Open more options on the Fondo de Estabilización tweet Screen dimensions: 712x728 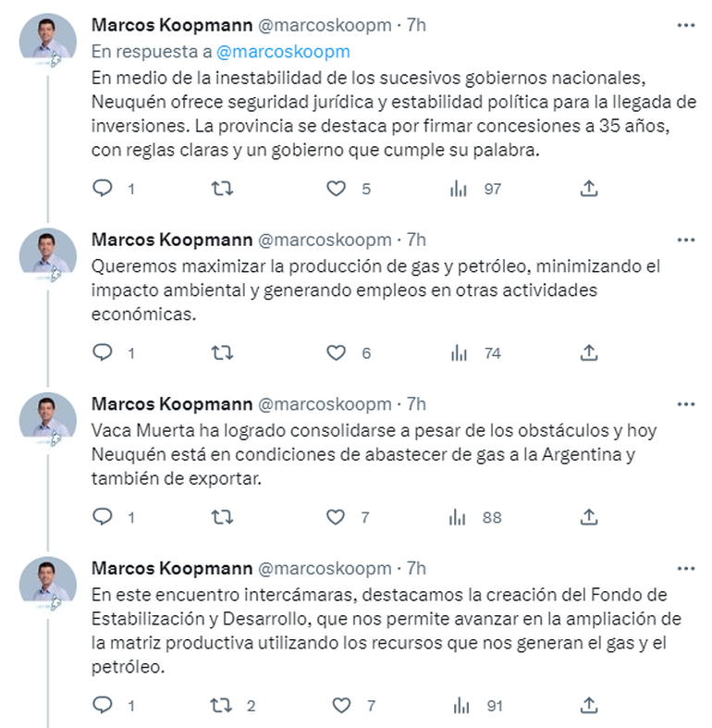[x=685, y=567]
